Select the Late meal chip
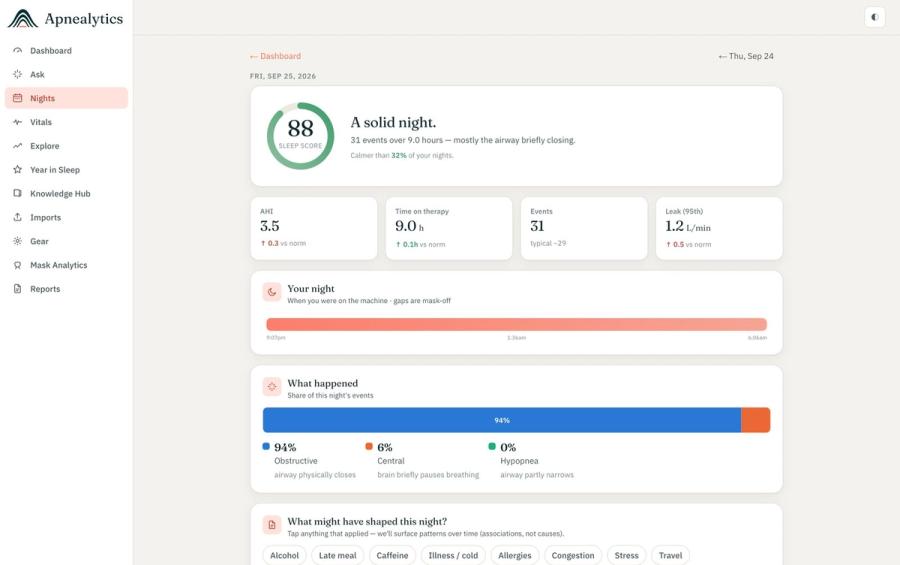 click(338, 555)
